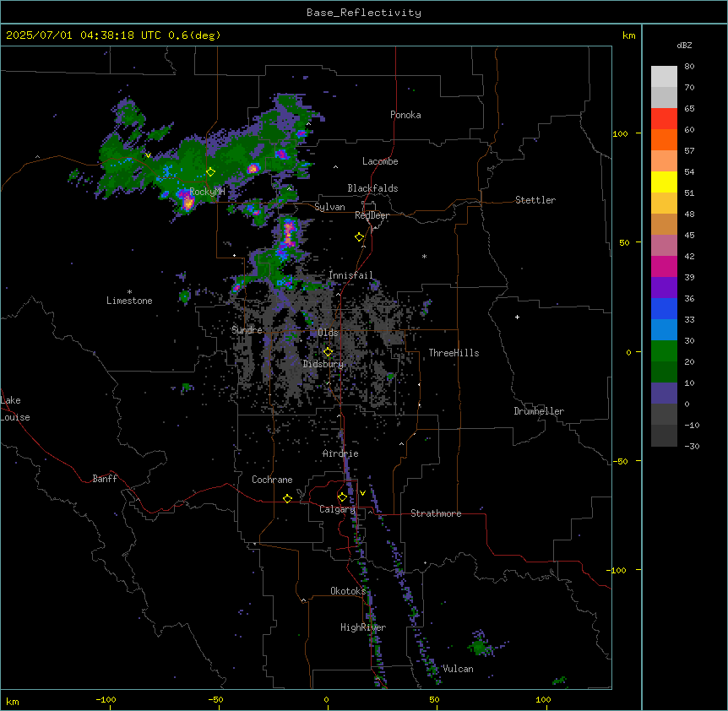Click the right axis tick label -50

[620, 461]
